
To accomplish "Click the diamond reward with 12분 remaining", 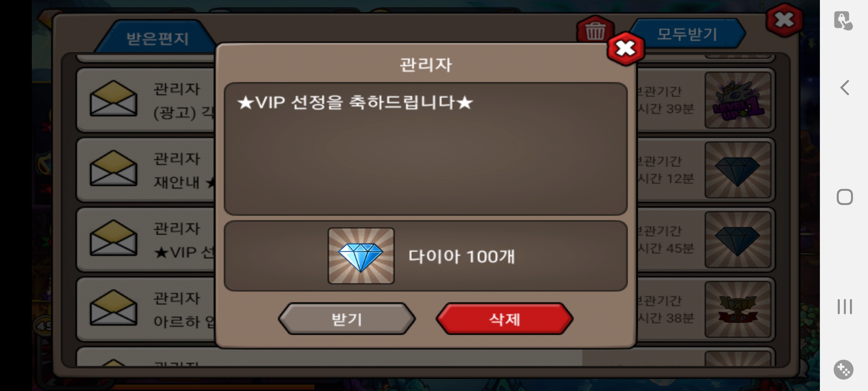I will [738, 170].
